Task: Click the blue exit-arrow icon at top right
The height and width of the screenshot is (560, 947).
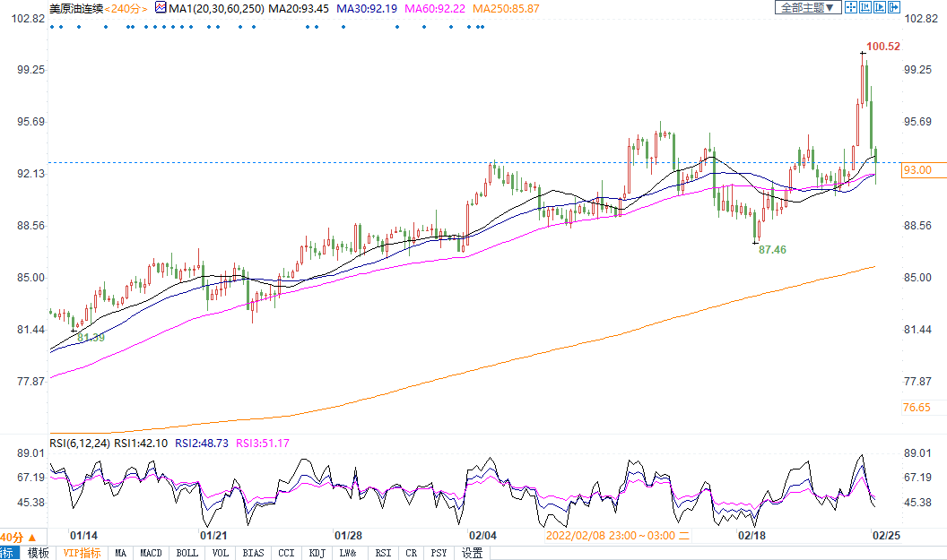Action: (x=894, y=7)
